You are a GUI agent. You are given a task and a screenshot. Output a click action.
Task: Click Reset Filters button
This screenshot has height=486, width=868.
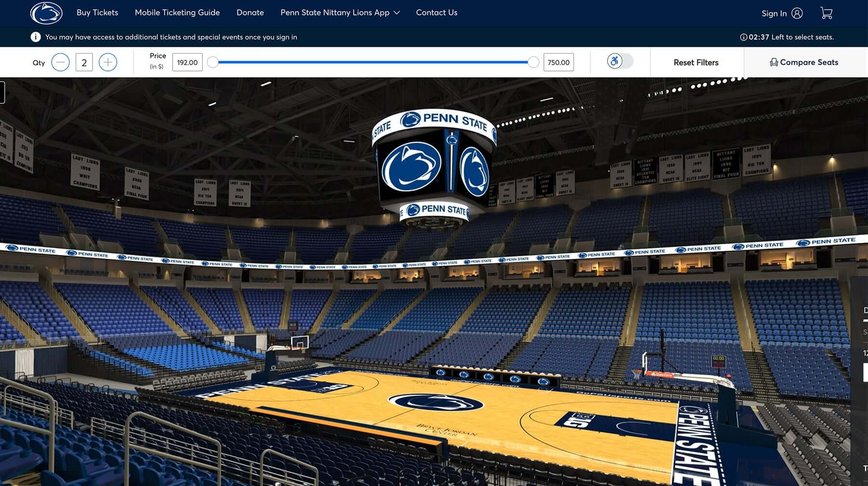pos(696,62)
